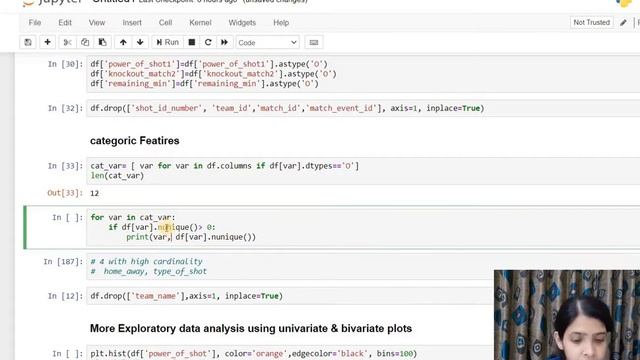Open the Widgets menu
This screenshot has height=360, width=640.
click(242, 23)
